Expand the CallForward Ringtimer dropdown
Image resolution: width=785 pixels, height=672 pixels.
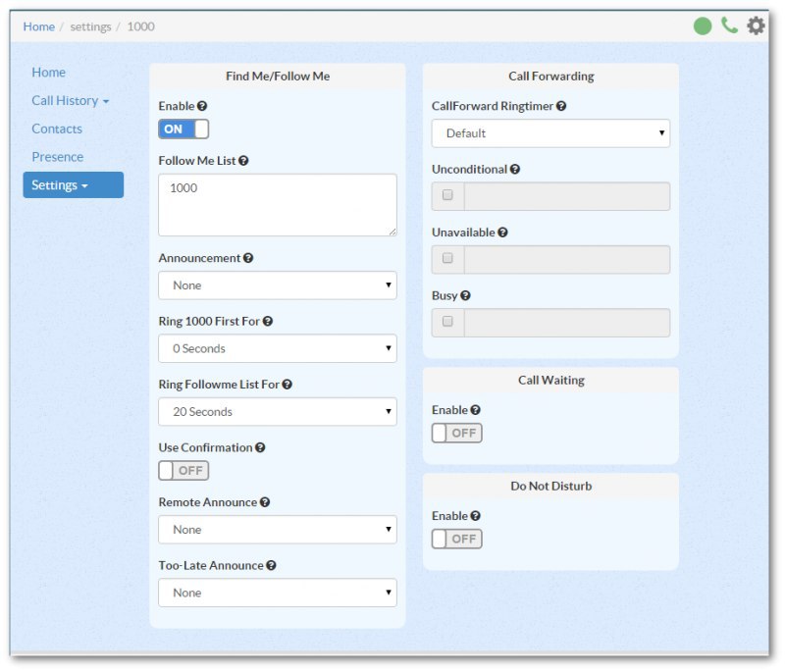pyautogui.click(x=550, y=133)
